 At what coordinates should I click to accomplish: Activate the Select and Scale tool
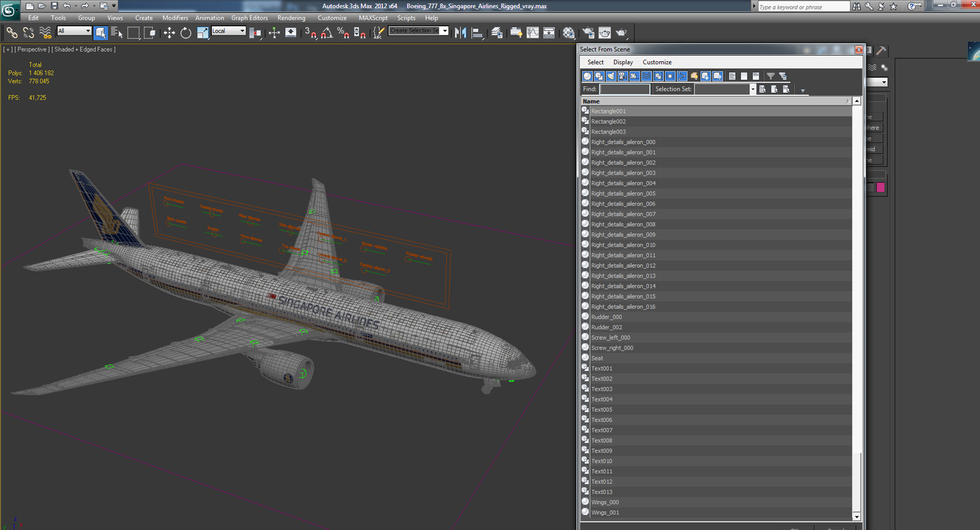point(203,32)
